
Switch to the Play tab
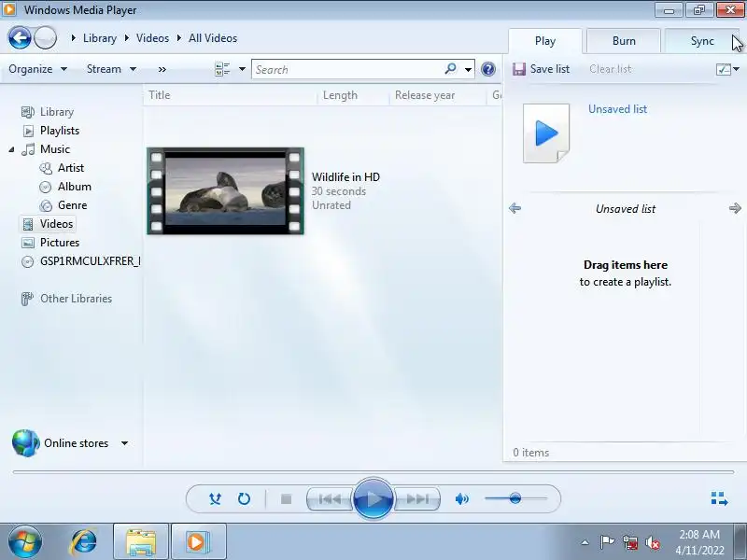pyautogui.click(x=545, y=41)
